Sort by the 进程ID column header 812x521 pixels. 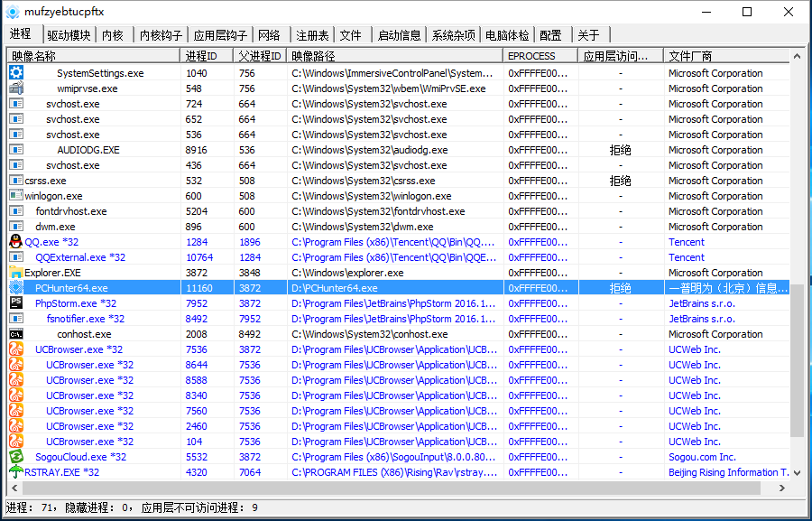pyautogui.click(x=207, y=56)
